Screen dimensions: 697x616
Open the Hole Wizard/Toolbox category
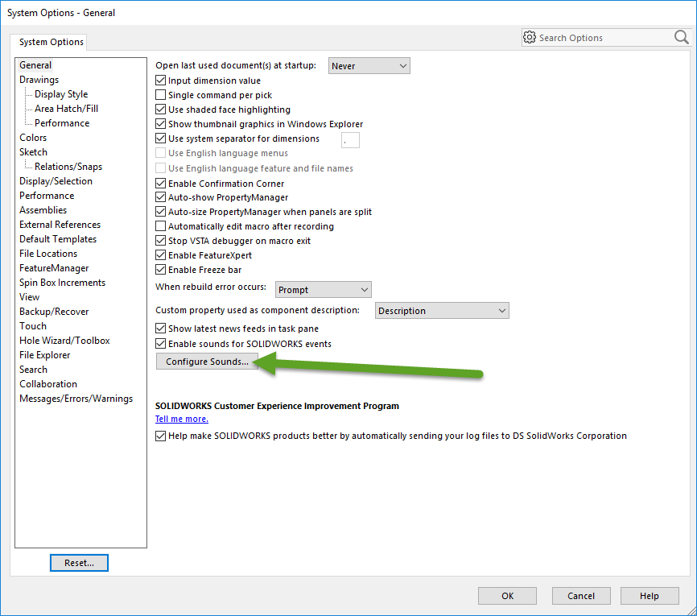(x=64, y=341)
